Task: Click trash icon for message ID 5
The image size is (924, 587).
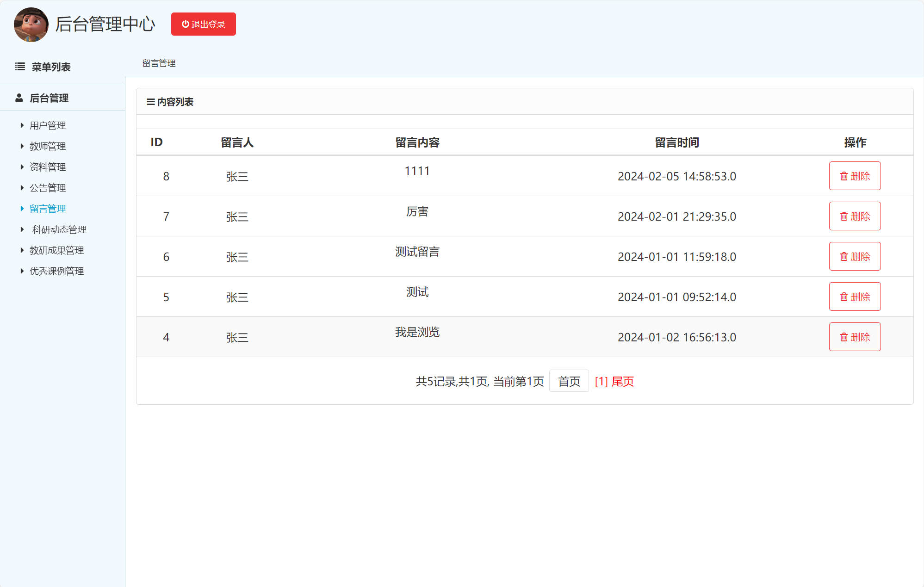Action: [x=843, y=297]
